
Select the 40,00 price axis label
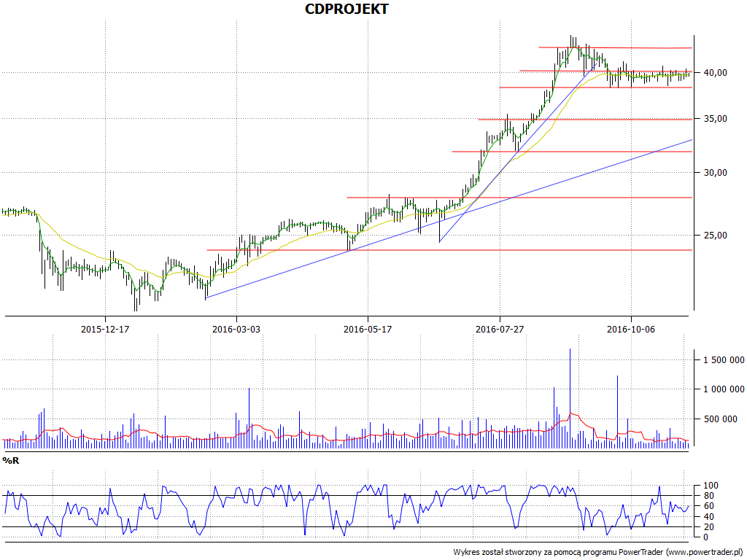(716, 72)
